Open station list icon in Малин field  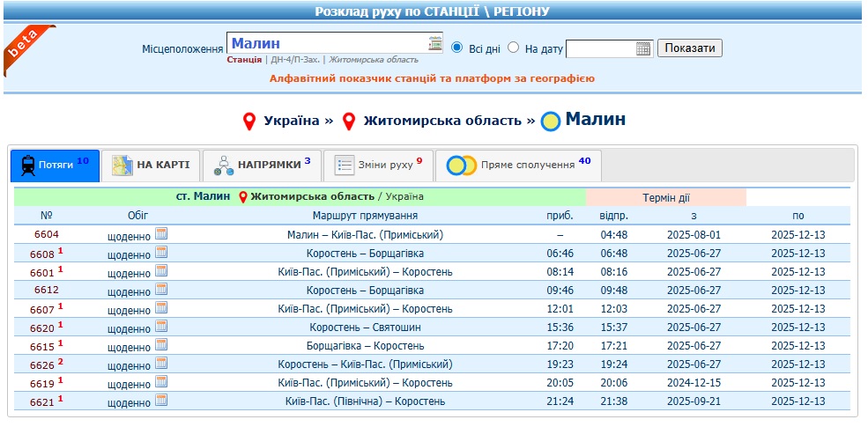click(x=434, y=43)
